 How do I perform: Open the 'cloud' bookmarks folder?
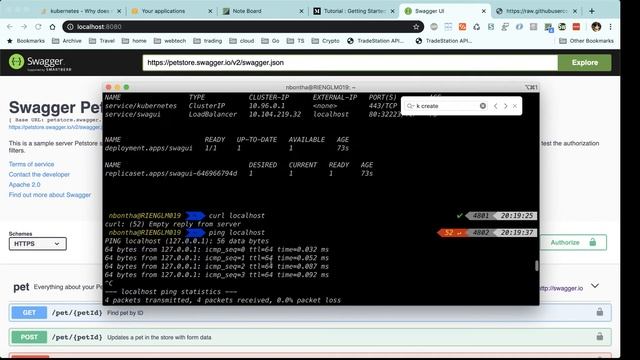coord(242,41)
